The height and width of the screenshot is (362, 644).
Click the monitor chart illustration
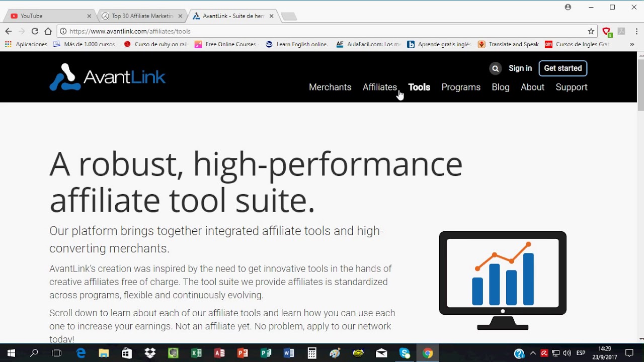click(503, 281)
